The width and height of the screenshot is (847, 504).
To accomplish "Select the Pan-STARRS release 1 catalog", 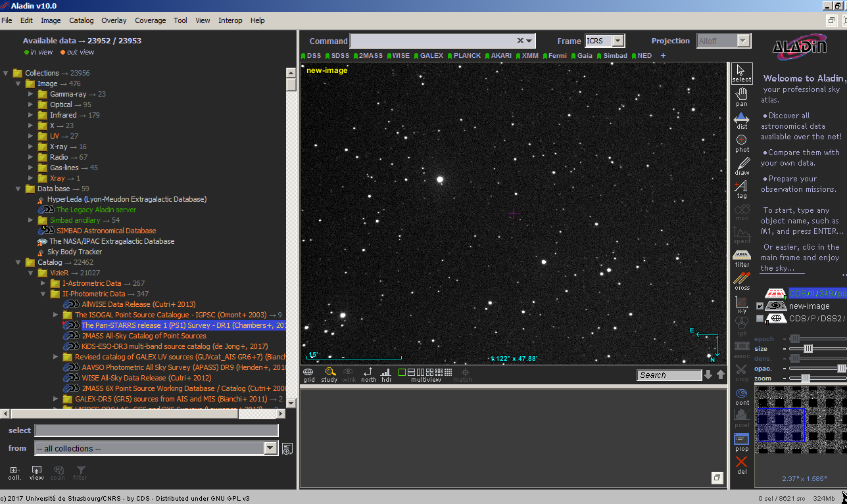I will [183, 325].
